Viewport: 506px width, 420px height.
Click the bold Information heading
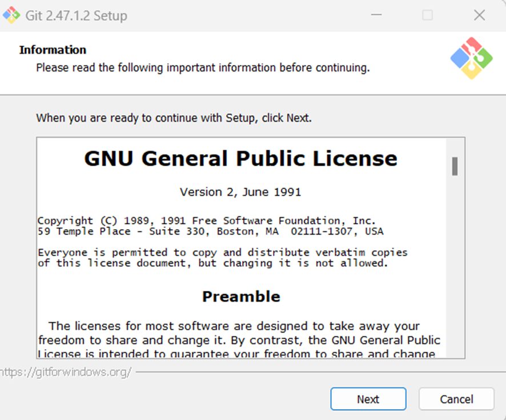click(x=53, y=50)
